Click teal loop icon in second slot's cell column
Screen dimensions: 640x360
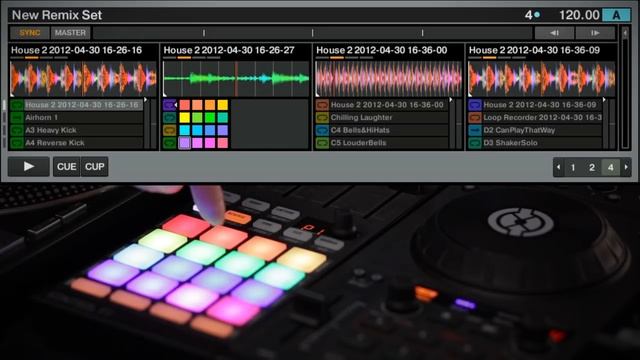(169, 118)
